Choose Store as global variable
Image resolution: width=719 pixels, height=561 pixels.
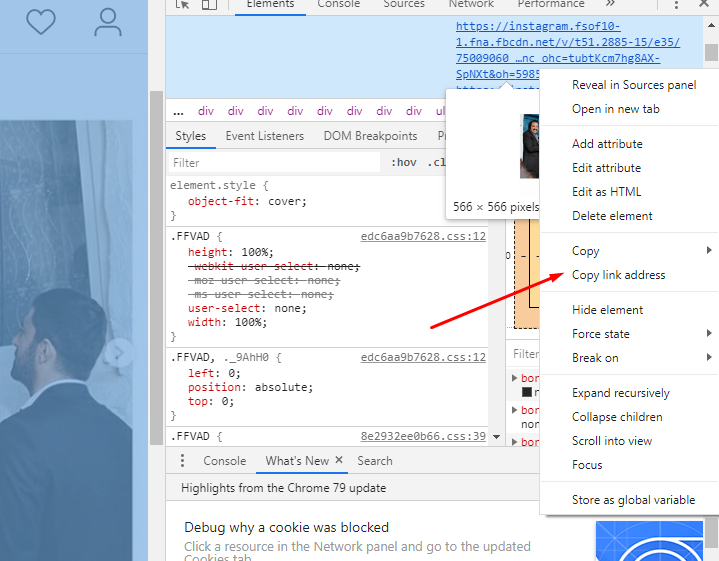click(x=633, y=500)
